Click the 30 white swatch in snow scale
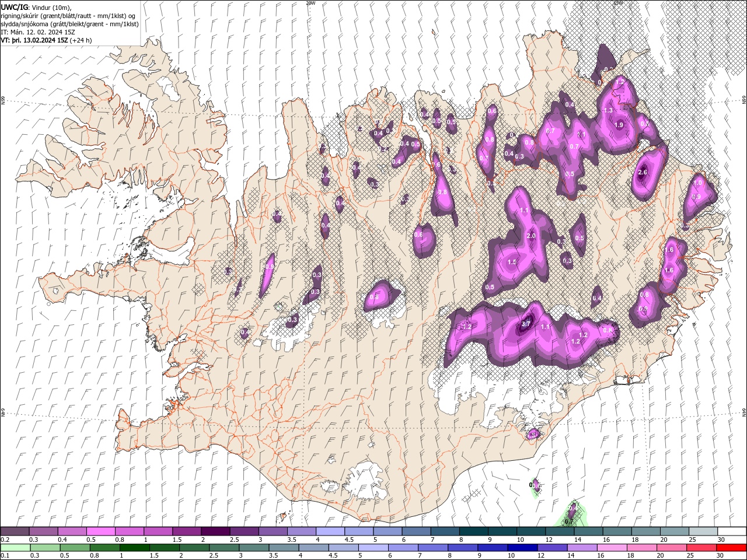 [732, 531]
